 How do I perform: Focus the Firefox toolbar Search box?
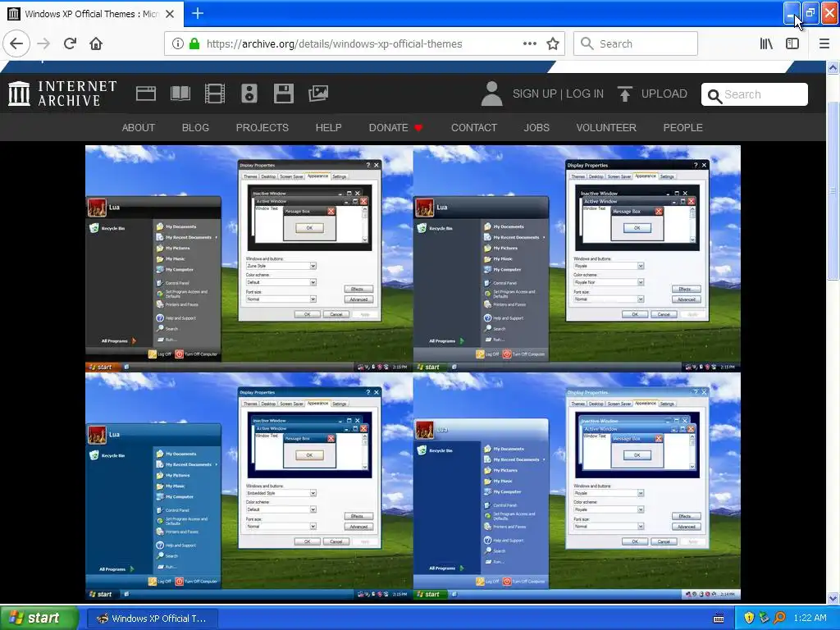(636, 44)
